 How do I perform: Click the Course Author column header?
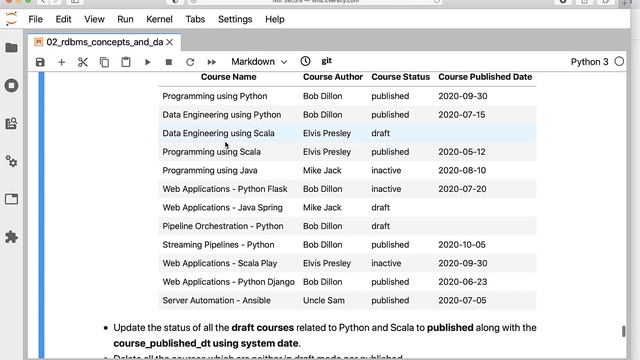(x=333, y=77)
